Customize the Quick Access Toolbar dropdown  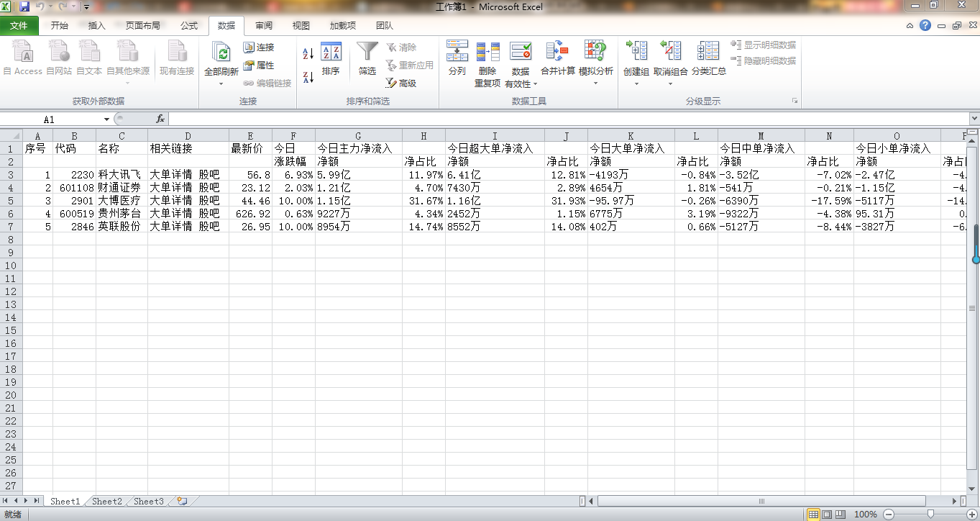(x=86, y=7)
